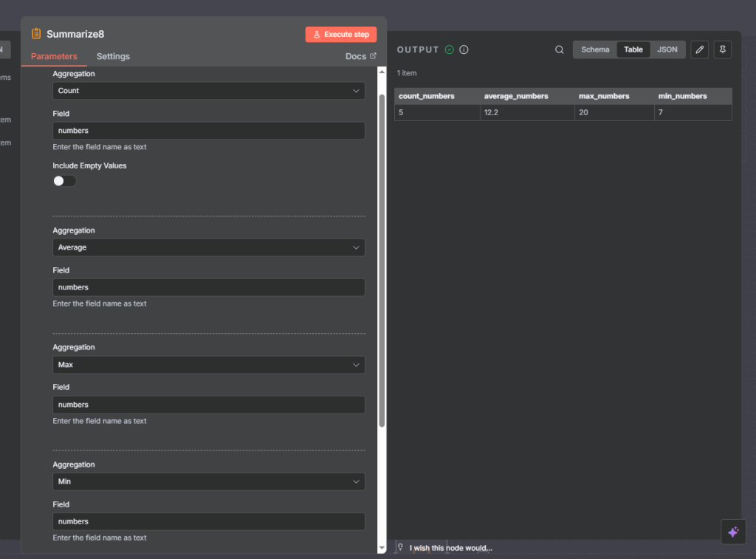This screenshot has height=559, width=756.
Task: Switch to the Settings tab
Action: (113, 56)
